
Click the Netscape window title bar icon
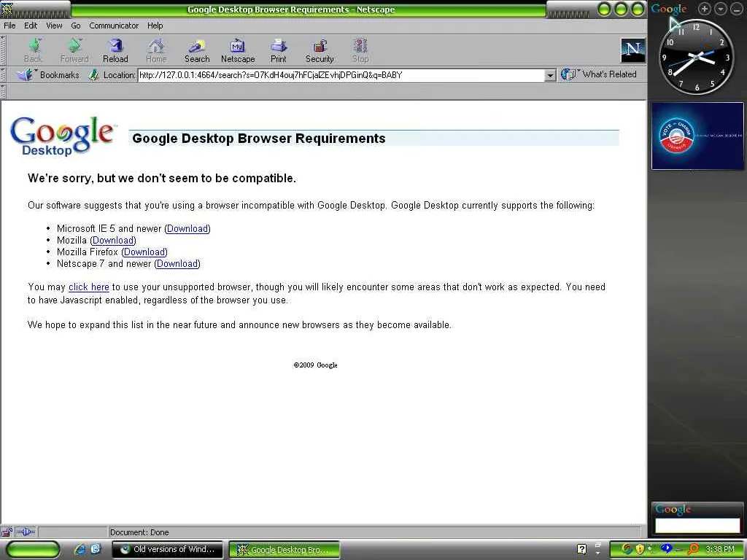tap(7, 9)
